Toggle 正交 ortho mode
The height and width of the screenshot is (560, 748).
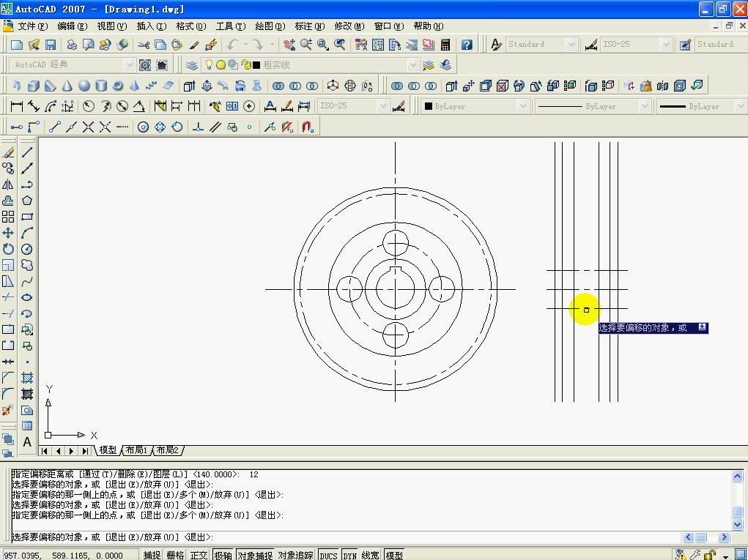point(199,555)
